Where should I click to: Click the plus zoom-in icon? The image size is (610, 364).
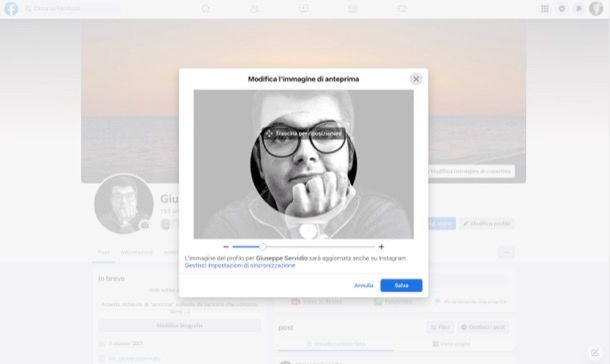(381, 247)
